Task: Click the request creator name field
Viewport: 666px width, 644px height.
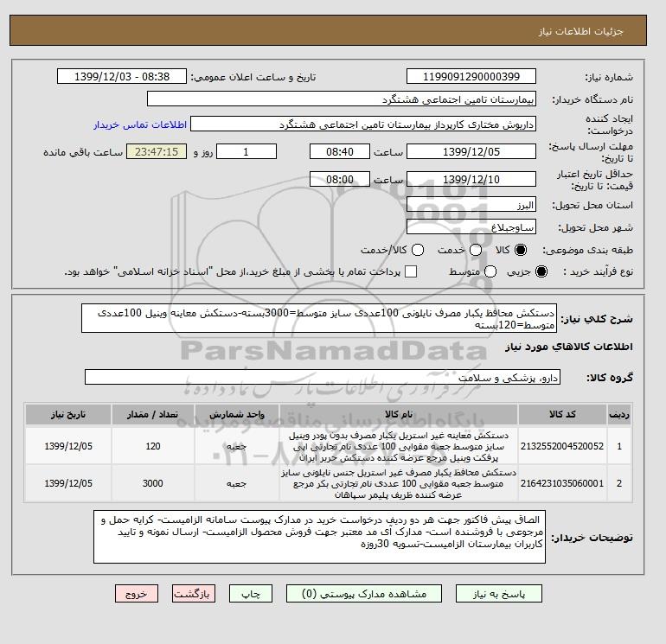Action: click(363, 124)
